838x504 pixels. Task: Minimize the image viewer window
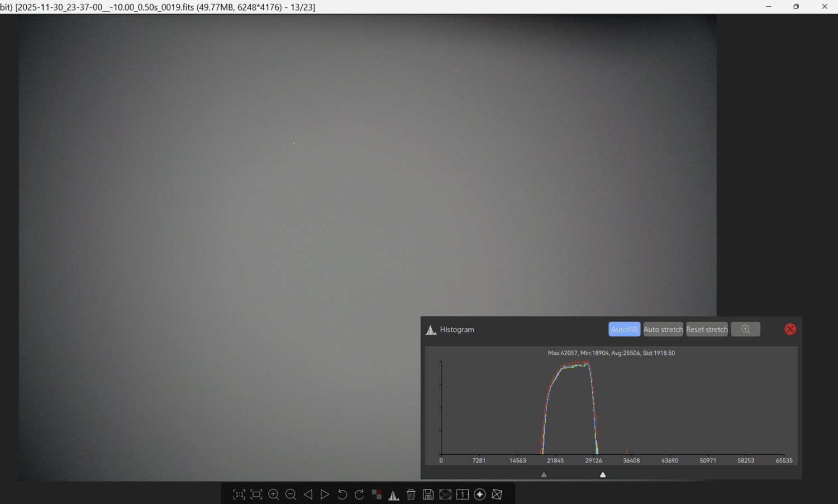[x=769, y=7]
